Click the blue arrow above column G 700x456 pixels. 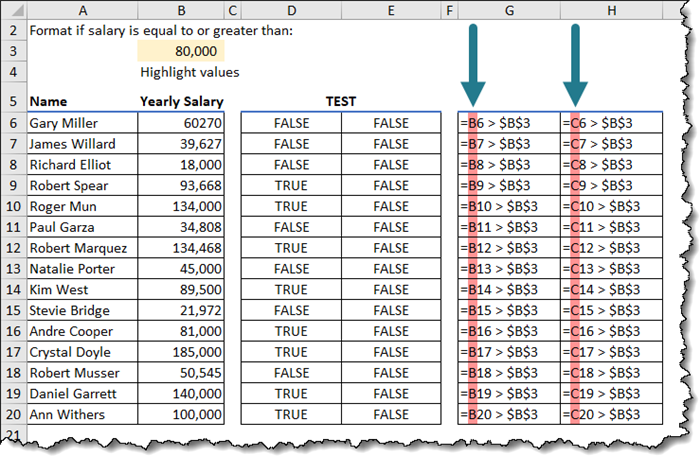click(x=473, y=62)
